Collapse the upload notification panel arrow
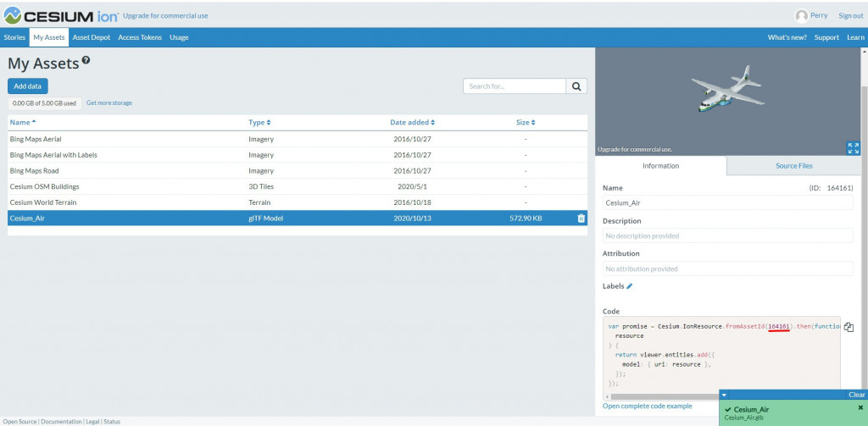Screen dimensions: 868x426 click(725, 395)
